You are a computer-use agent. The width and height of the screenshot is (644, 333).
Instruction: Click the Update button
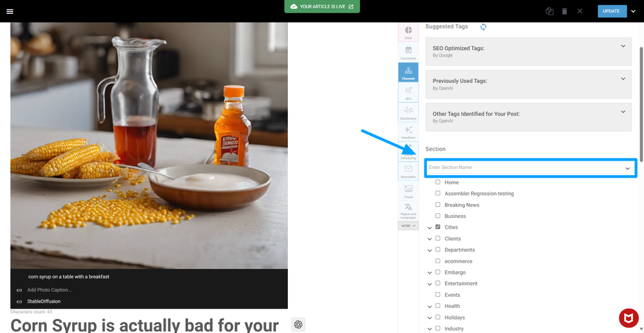[611, 11]
